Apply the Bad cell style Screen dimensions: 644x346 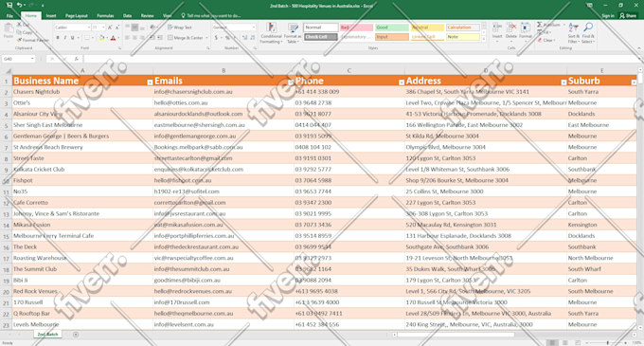[356, 27]
